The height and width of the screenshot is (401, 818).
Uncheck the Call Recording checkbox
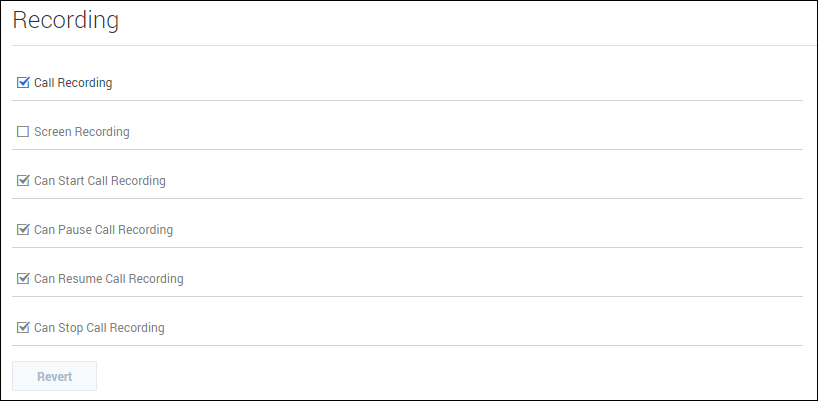pyautogui.click(x=23, y=83)
